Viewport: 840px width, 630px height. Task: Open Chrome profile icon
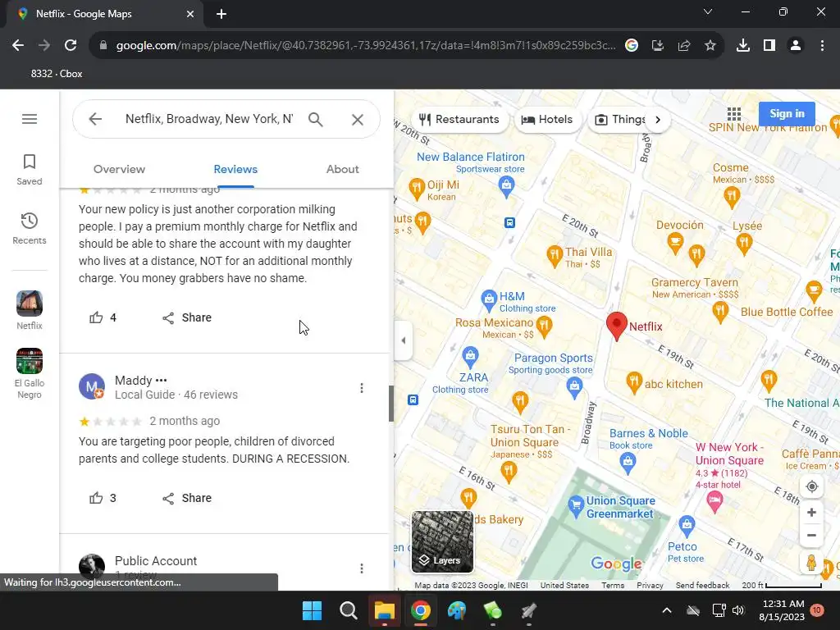[796, 46]
